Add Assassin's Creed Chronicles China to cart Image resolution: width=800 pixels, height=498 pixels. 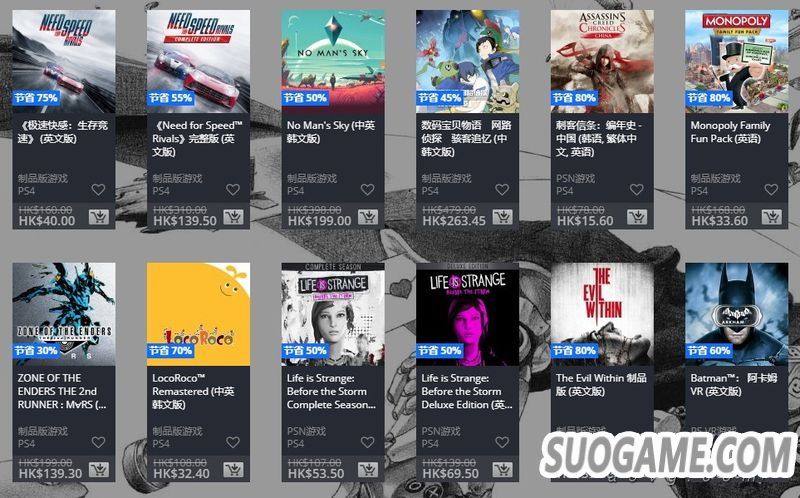coord(637,217)
